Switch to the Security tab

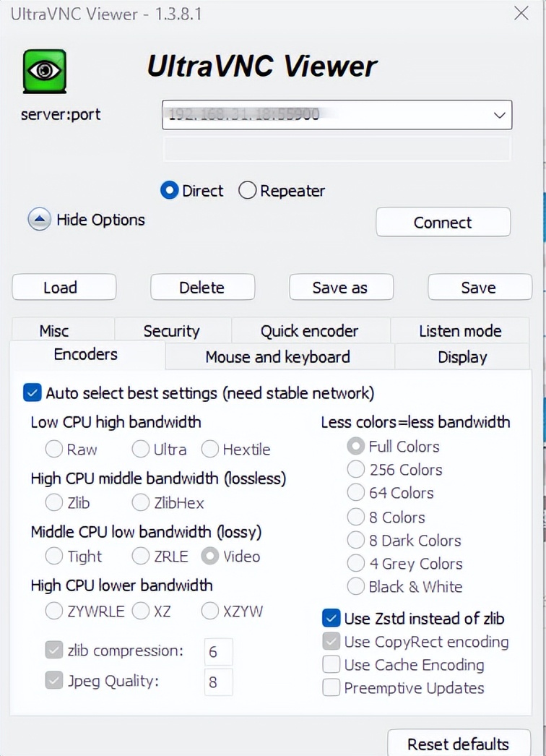tap(171, 331)
